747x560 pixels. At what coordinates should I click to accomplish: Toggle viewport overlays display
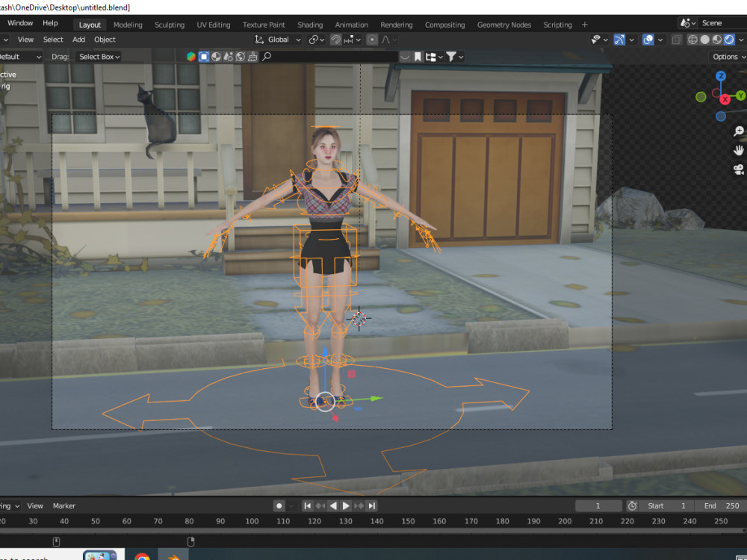tap(648, 40)
